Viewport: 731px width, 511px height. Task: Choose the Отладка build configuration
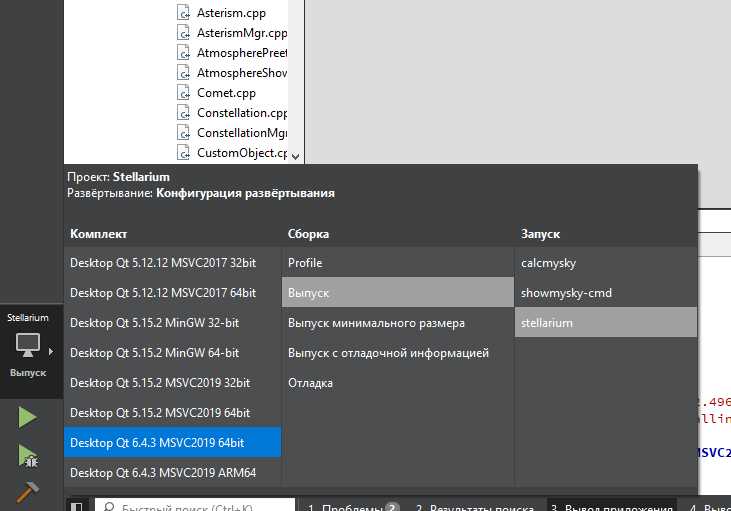coord(398,383)
